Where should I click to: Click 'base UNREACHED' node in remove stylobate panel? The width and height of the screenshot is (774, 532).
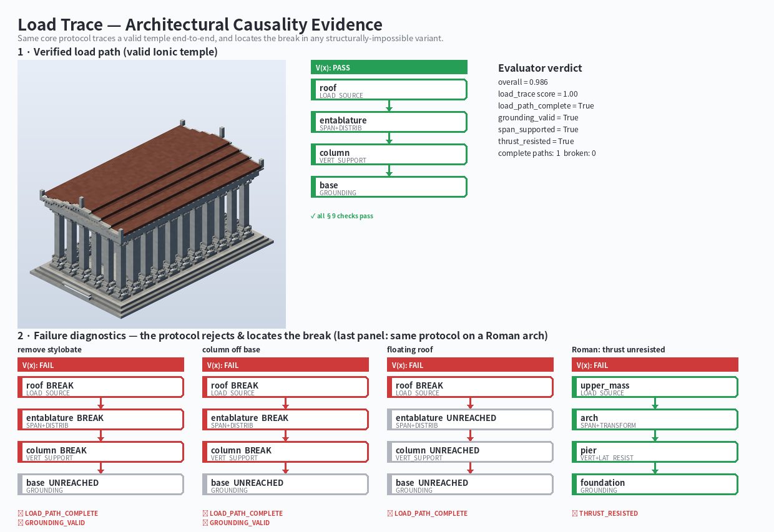tap(100, 485)
